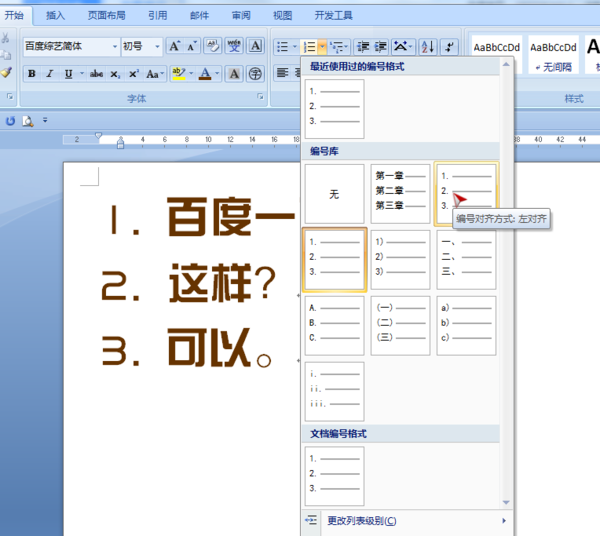The height and width of the screenshot is (536, 600).
Task: Open Customize Quick Access Toolbar dropdown
Action: 45,120
